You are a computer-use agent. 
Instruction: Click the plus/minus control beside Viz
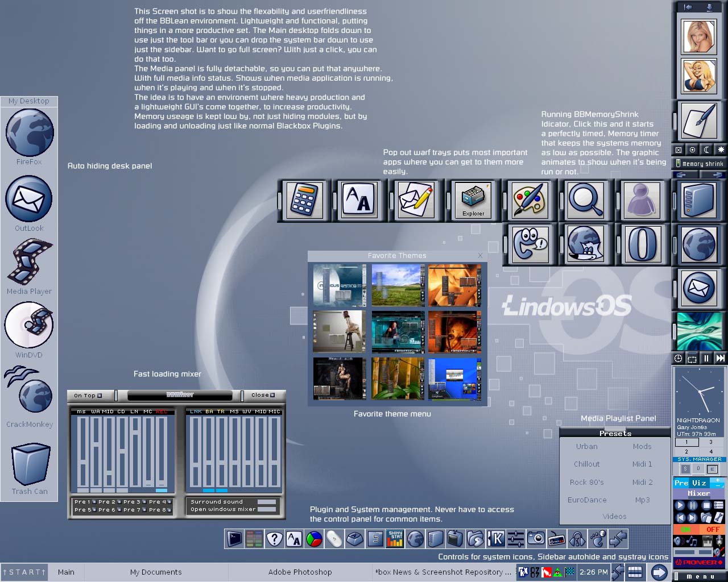tap(717, 483)
